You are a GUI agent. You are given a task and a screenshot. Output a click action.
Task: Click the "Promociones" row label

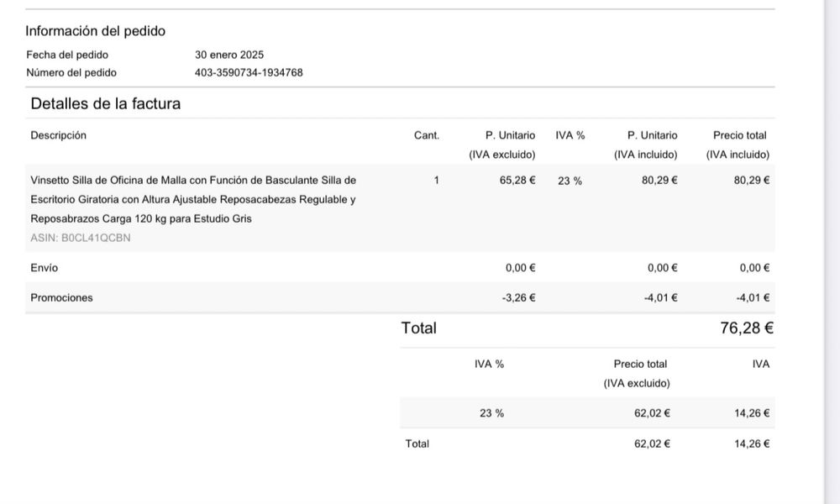pyautogui.click(x=62, y=297)
